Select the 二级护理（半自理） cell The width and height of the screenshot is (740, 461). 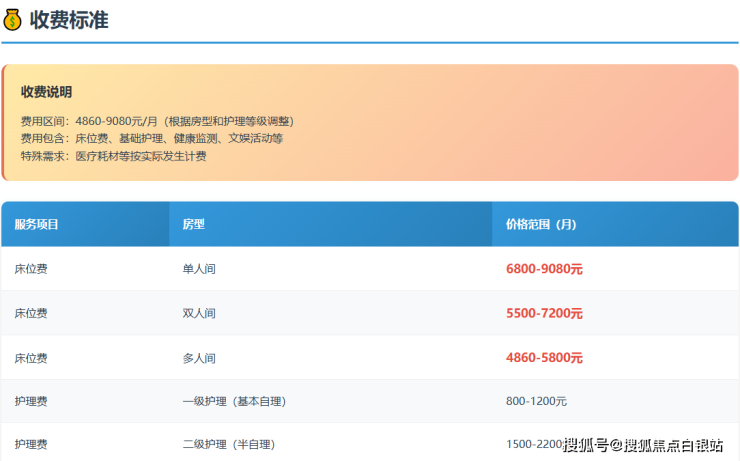(x=228, y=444)
